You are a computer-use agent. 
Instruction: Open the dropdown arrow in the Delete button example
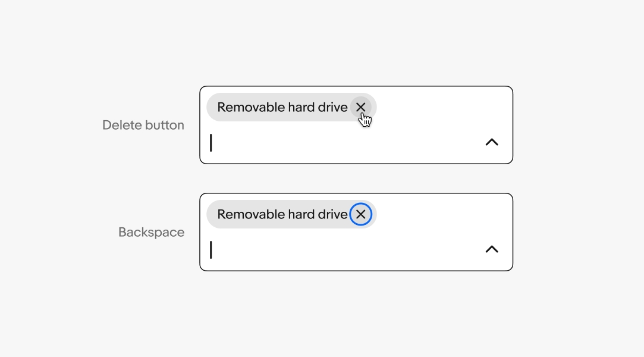point(492,142)
